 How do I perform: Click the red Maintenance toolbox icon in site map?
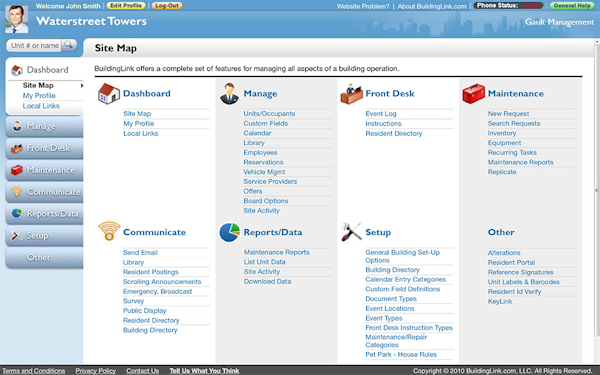click(x=473, y=94)
